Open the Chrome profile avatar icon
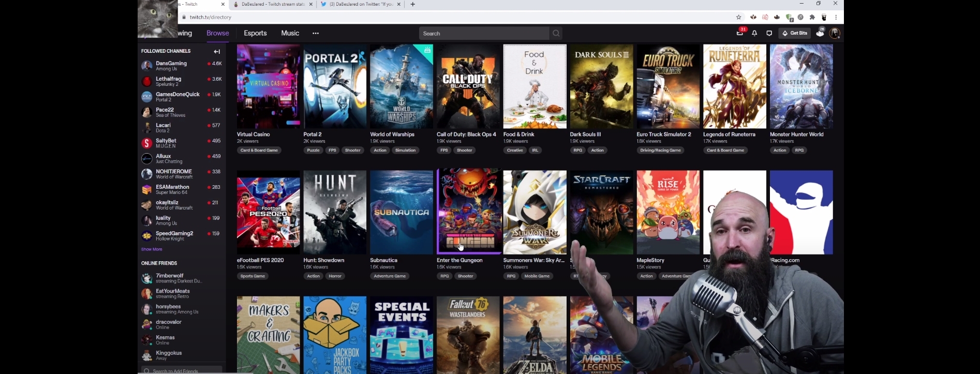Viewport: 980px width, 374px height. pos(824,17)
